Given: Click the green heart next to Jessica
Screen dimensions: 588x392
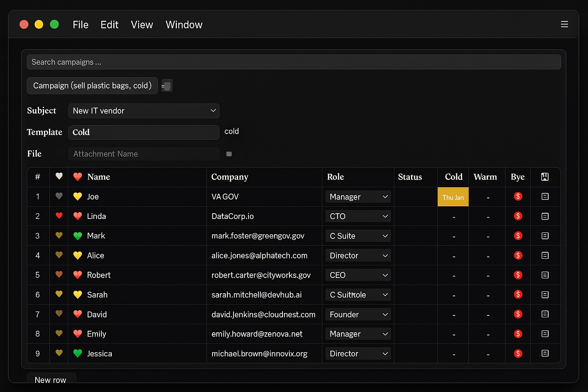Looking at the screenshot, I should (78, 353).
